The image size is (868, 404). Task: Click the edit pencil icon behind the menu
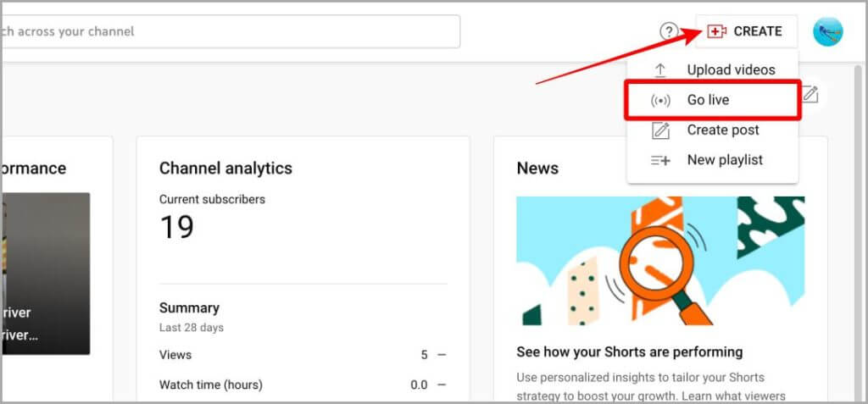[810, 93]
